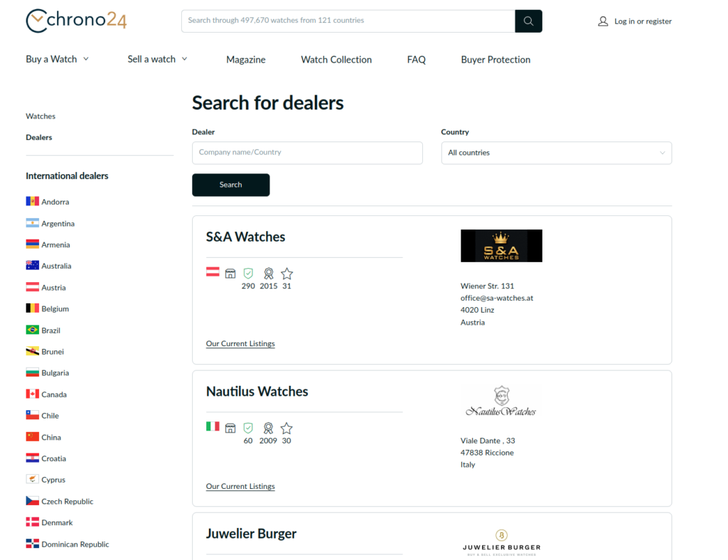Viewport: 728px width, 560px height.
Task: Click Nautilus Watches Italian flag icon
Action: 213,426
